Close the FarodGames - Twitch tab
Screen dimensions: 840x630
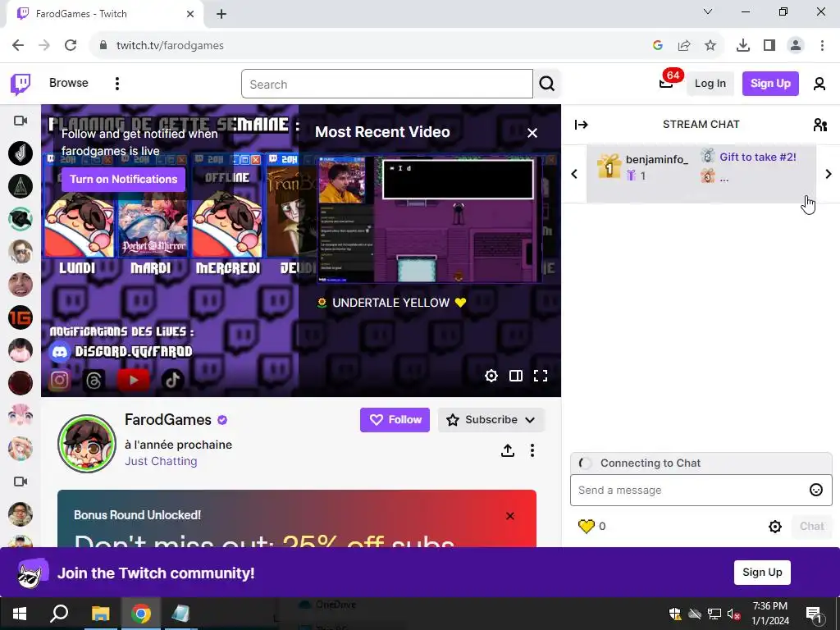pyautogui.click(x=190, y=14)
